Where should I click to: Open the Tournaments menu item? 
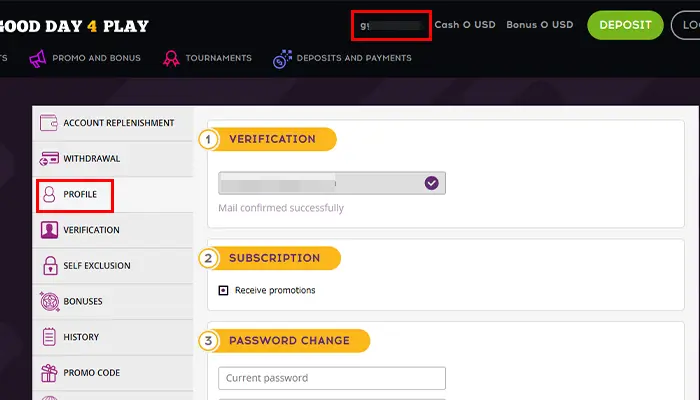point(219,59)
